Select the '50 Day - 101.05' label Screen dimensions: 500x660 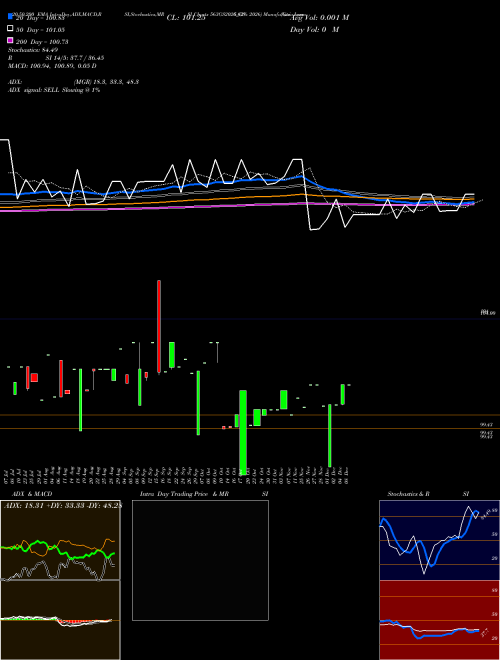40,30
